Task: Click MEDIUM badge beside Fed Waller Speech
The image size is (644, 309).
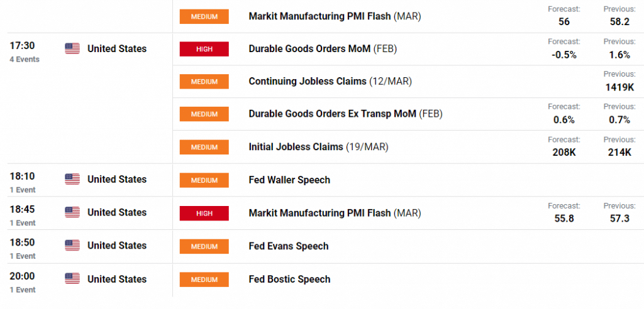Action: [204, 180]
